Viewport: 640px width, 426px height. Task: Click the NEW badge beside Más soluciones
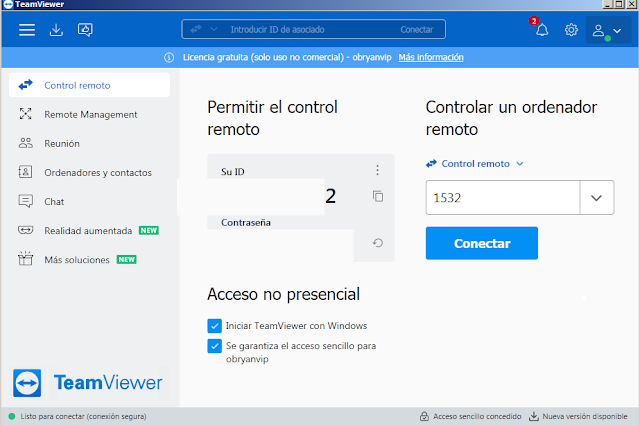(127, 260)
